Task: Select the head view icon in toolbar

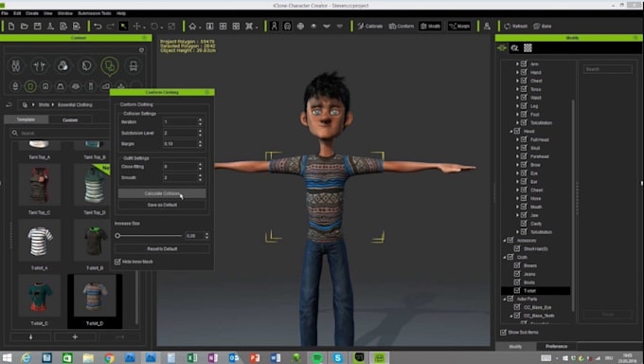Action: (x=287, y=27)
